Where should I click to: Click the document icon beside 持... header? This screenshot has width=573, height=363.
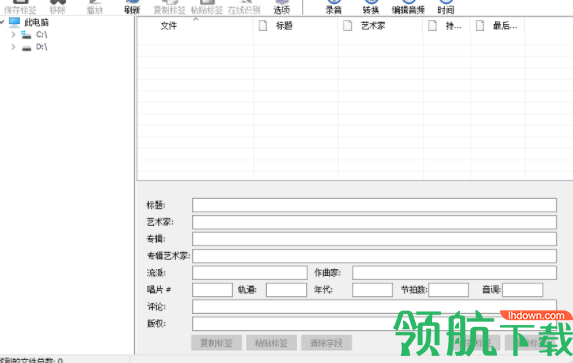(x=432, y=26)
